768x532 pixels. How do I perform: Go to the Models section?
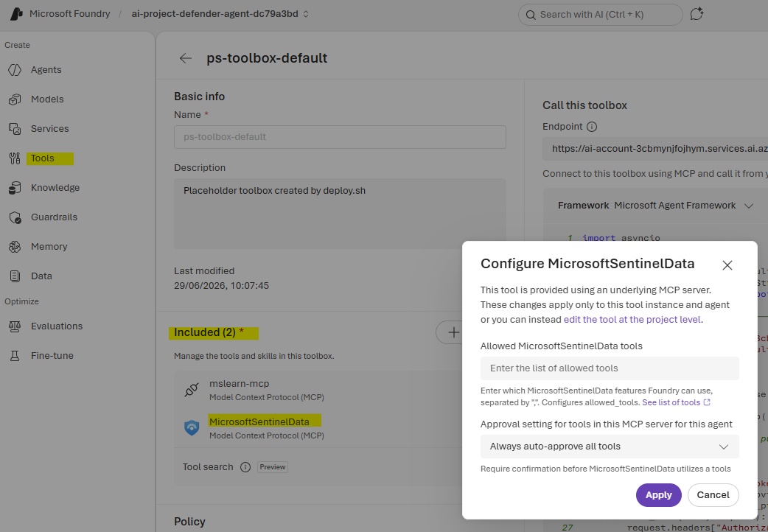click(x=47, y=99)
